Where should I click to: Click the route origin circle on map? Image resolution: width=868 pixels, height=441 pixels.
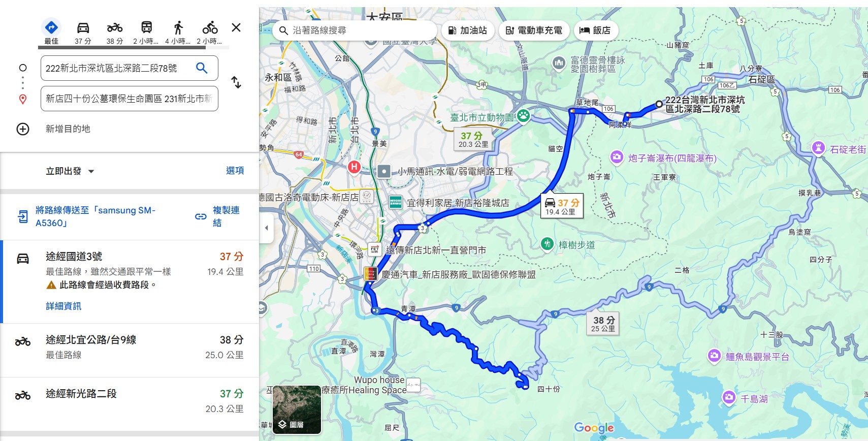click(659, 104)
